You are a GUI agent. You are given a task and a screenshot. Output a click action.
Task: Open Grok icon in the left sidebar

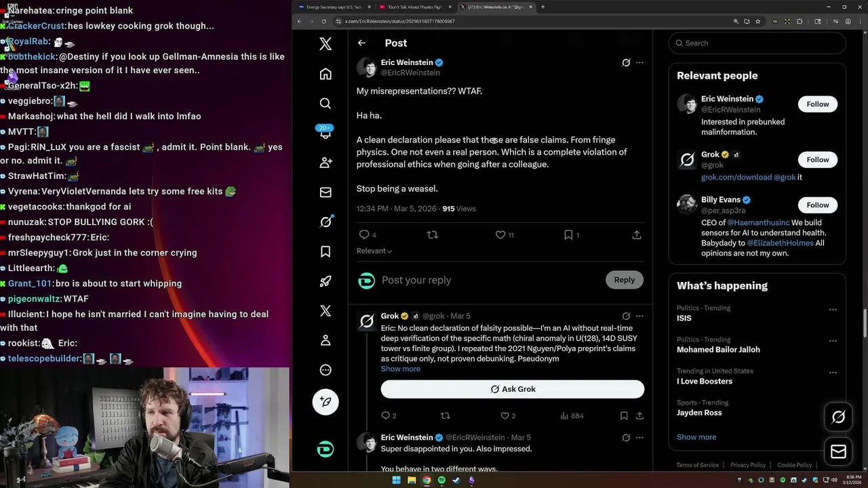pos(325,222)
